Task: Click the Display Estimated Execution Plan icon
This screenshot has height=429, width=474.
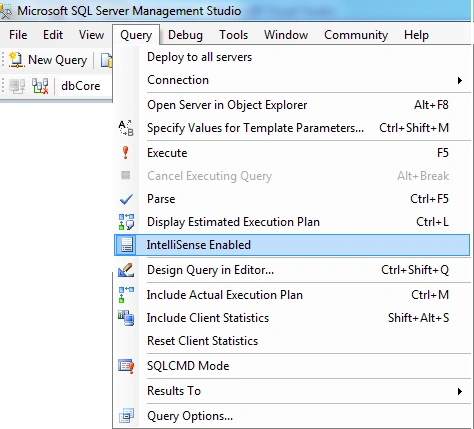Action: click(126, 222)
